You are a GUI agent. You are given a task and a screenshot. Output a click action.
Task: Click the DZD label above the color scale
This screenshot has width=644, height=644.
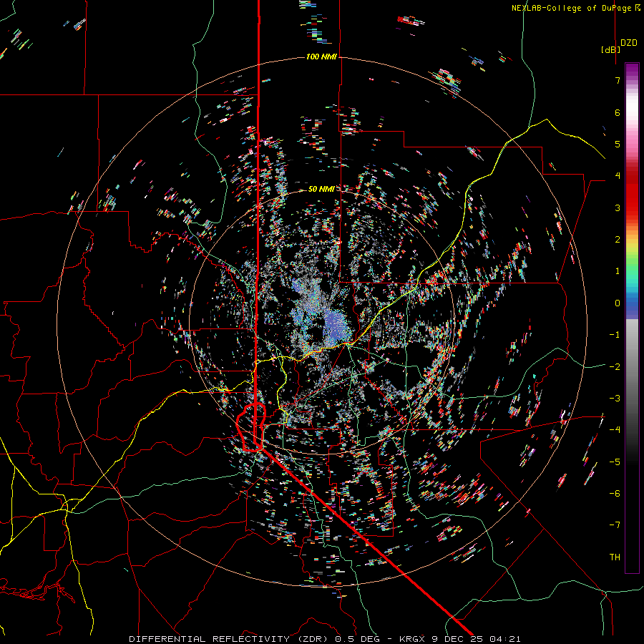click(x=629, y=43)
